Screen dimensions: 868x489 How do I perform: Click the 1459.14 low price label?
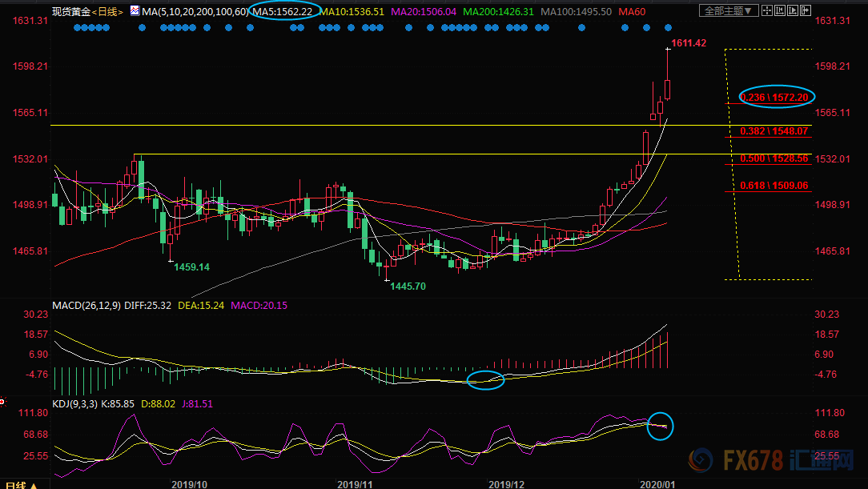(191, 267)
